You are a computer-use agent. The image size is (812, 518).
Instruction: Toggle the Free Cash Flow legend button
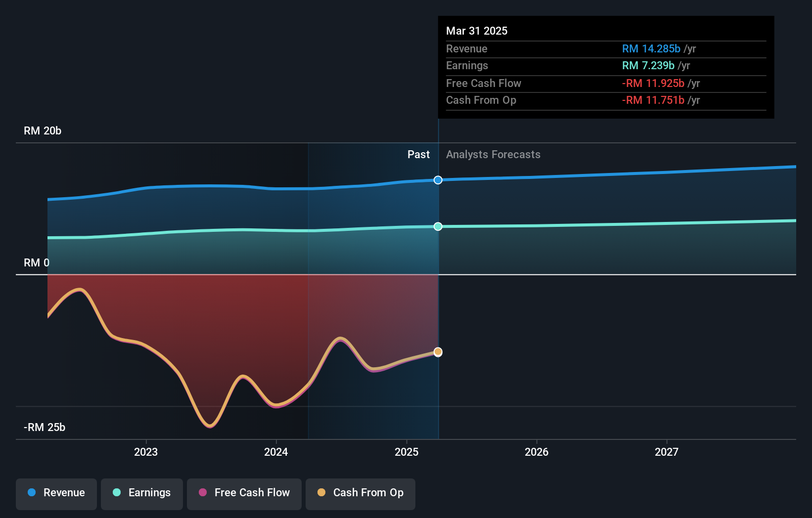[x=244, y=494]
